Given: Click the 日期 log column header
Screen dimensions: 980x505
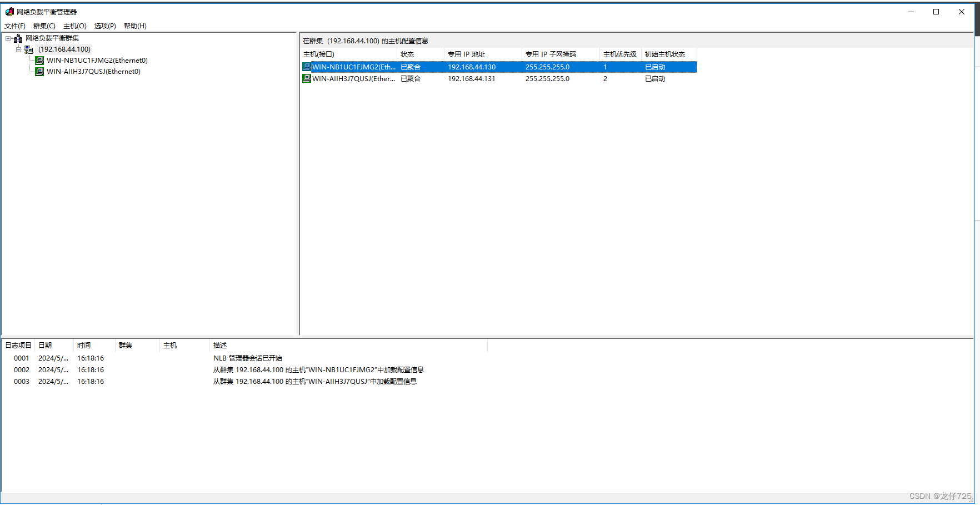Looking at the screenshot, I should [x=54, y=346].
